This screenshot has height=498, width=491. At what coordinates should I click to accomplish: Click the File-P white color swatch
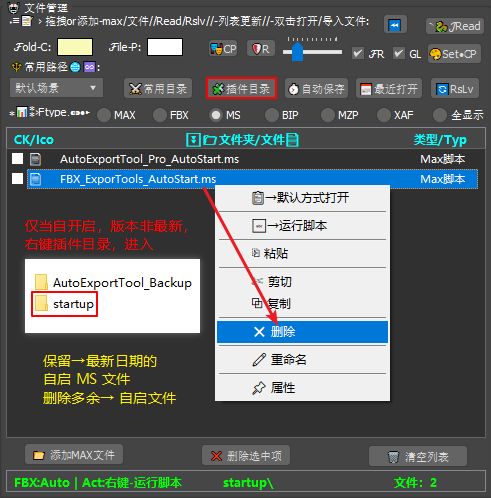pyautogui.click(x=165, y=47)
